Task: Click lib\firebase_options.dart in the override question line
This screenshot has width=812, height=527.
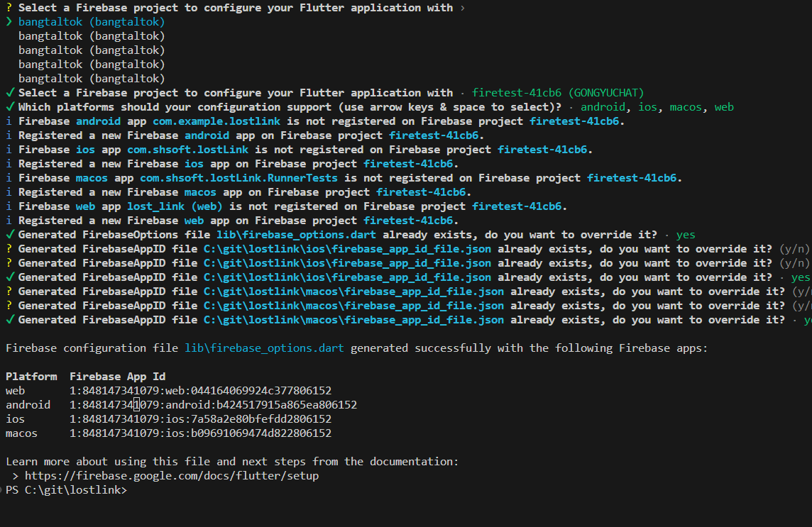Action: coord(296,235)
